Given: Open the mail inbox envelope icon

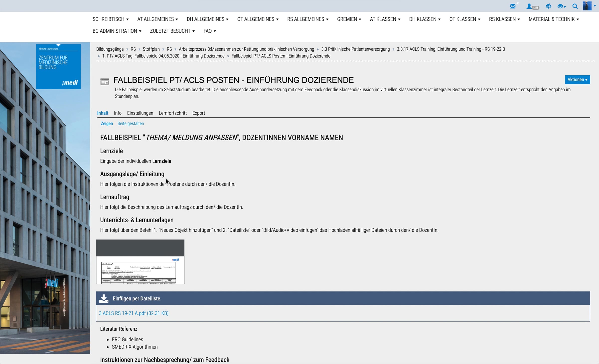Looking at the screenshot, I should (513, 6).
